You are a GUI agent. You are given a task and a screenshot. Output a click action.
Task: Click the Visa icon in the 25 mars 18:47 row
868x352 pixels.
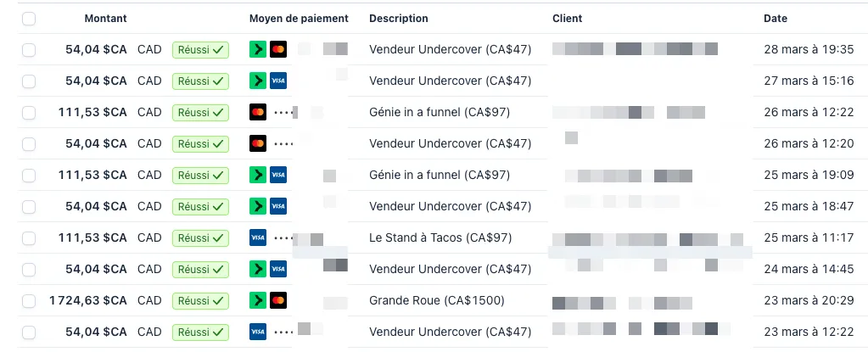point(277,207)
